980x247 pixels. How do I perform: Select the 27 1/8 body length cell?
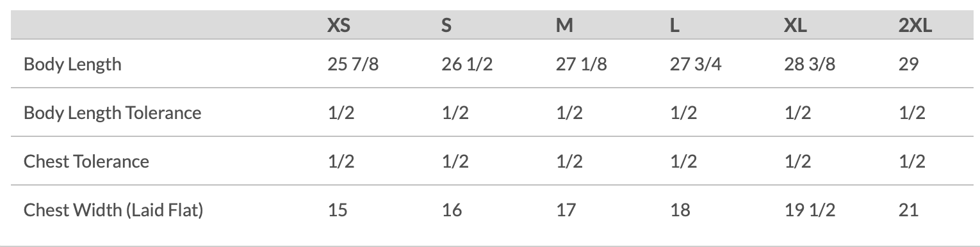pyautogui.click(x=581, y=64)
